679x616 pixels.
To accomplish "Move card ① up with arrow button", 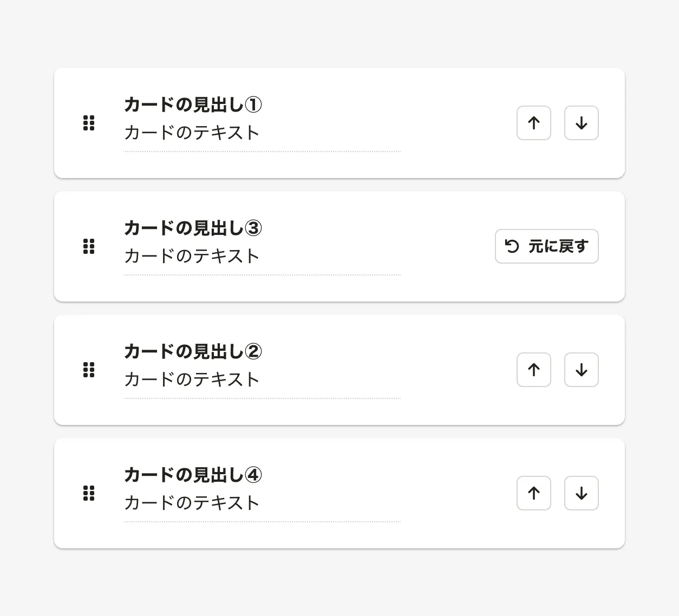I will [534, 123].
